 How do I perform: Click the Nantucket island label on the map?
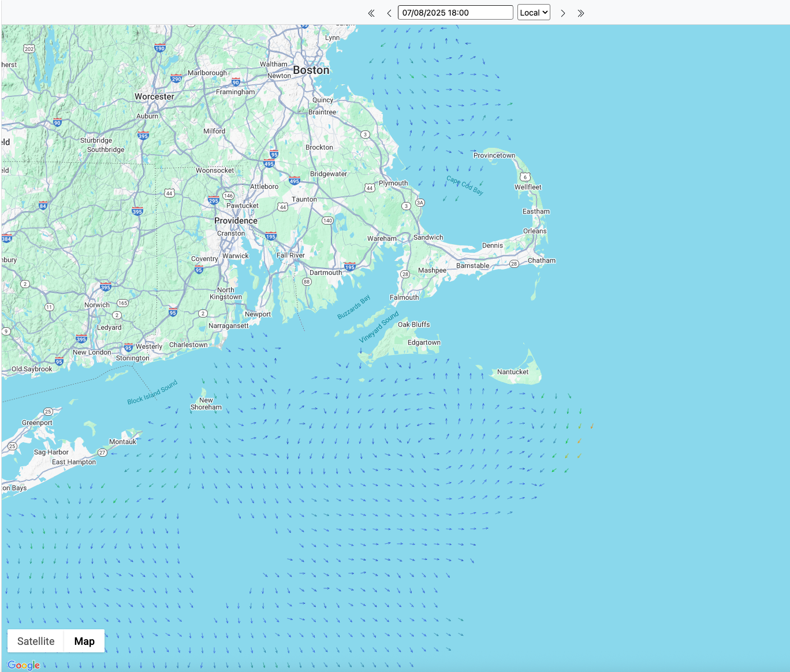512,372
